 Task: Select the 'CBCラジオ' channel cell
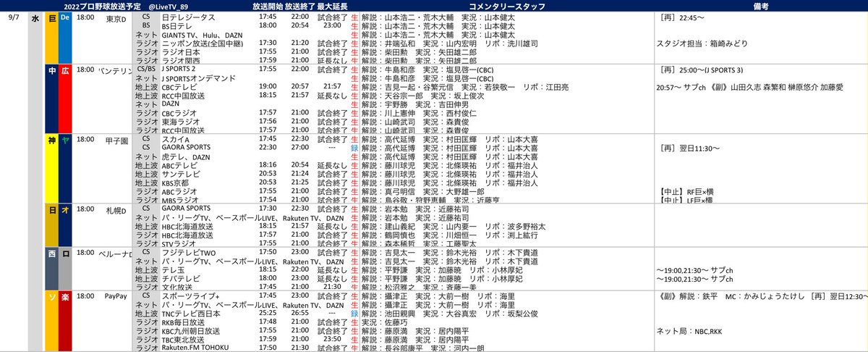pos(178,113)
